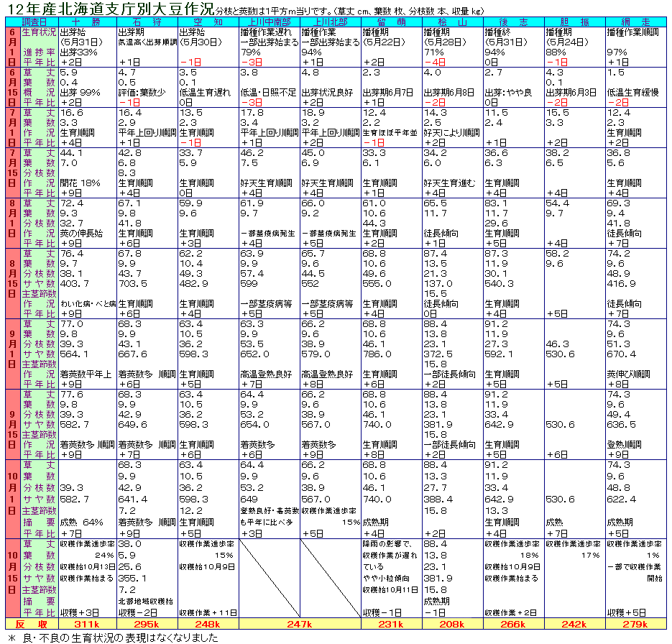Select the 311k yield value

click(87, 624)
